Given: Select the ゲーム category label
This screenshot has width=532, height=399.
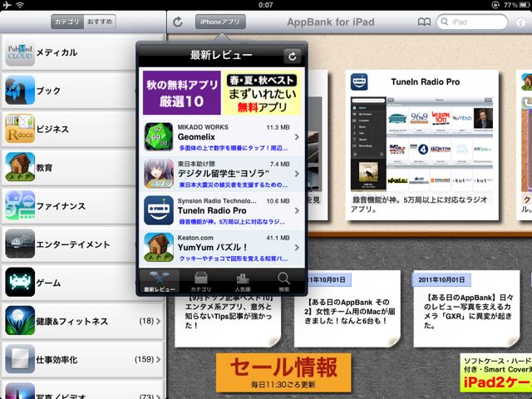Looking at the screenshot, I should click(48, 283).
